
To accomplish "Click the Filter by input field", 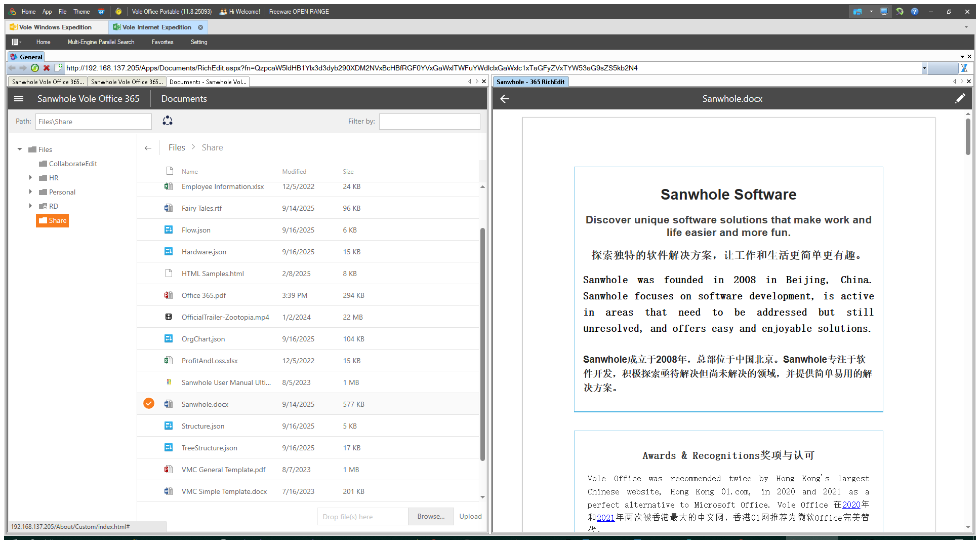I will (x=429, y=122).
